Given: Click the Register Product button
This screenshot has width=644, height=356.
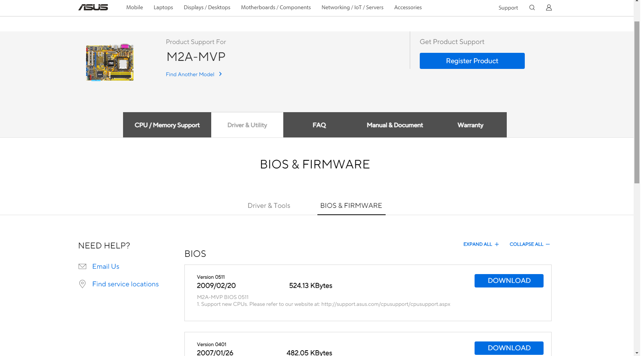Looking at the screenshot, I should click(472, 61).
